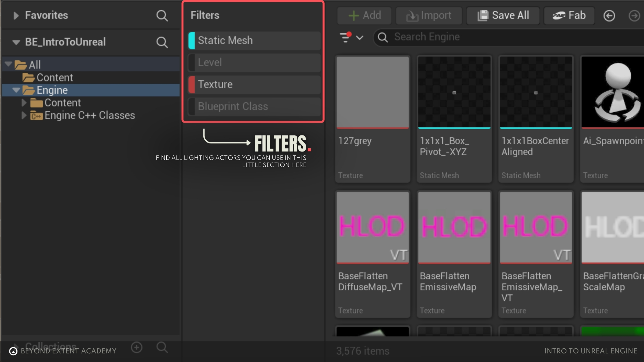
Task: Click the back navigation arrow icon
Action: coord(609,16)
